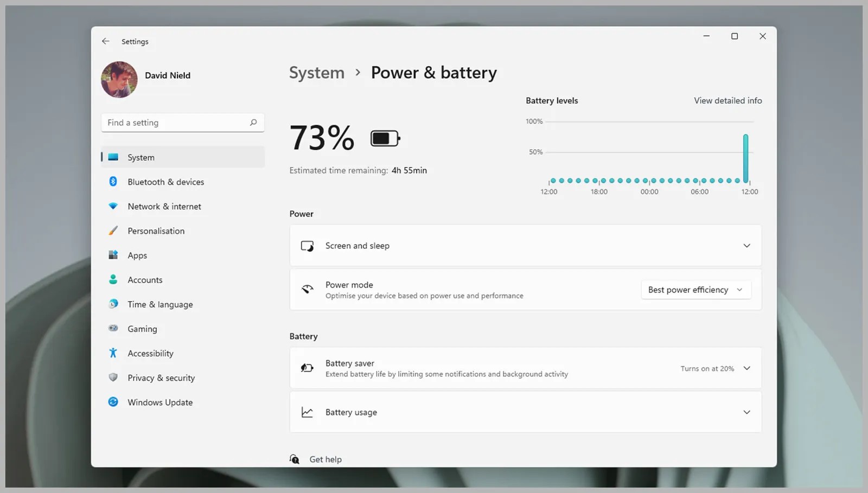
Task: Click the Accessibility figure icon
Action: point(113,353)
